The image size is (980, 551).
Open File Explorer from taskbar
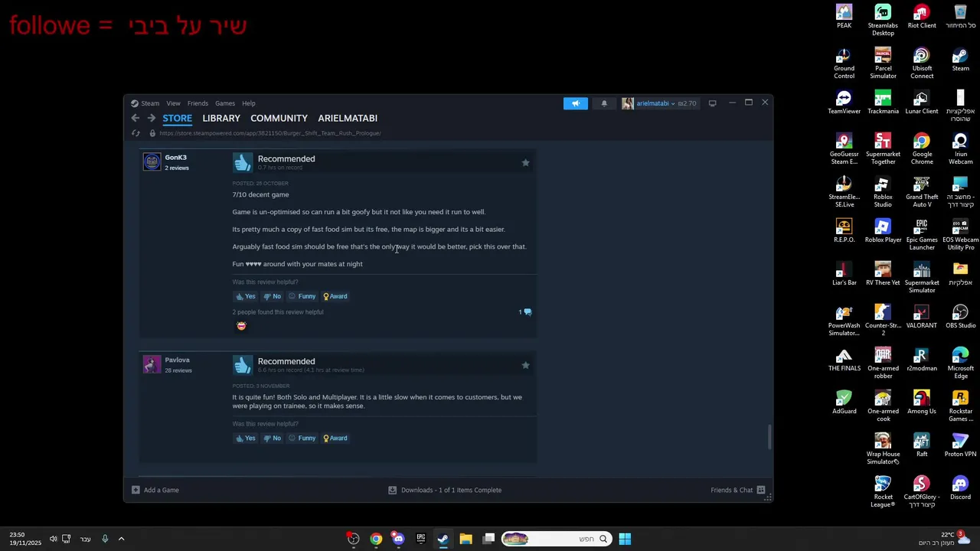[x=465, y=539]
